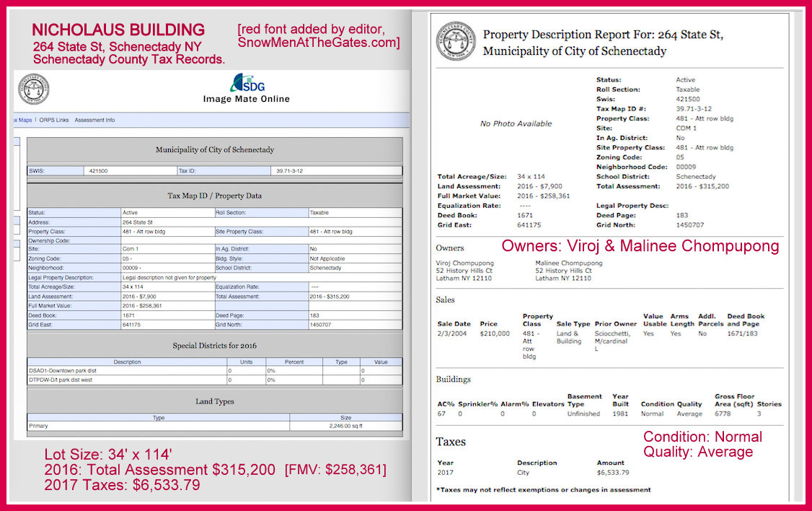Click the SnowMenAtTheGates.com editor credit text

pos(318,43)
